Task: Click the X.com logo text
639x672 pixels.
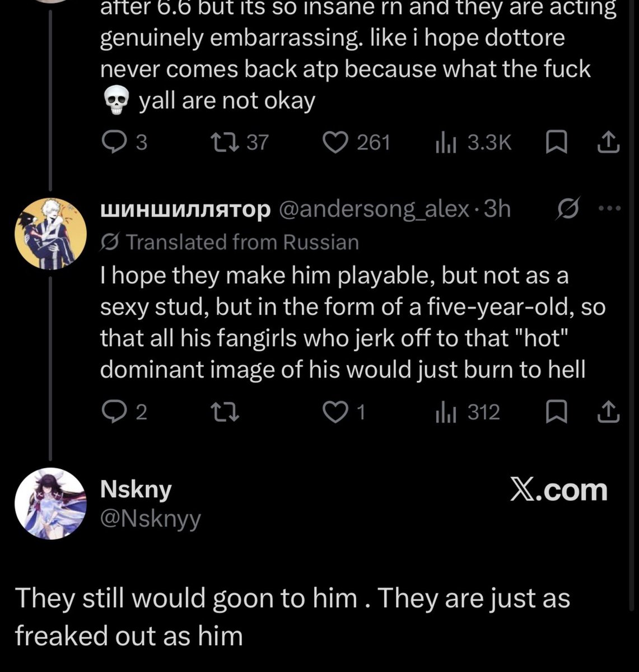Action: (558, 490)
